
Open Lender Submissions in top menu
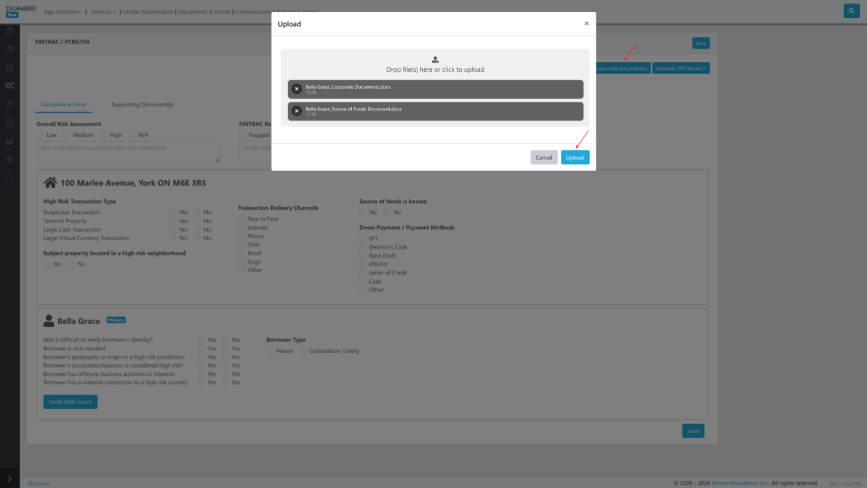pyautogui.click(x=148, y=12)
